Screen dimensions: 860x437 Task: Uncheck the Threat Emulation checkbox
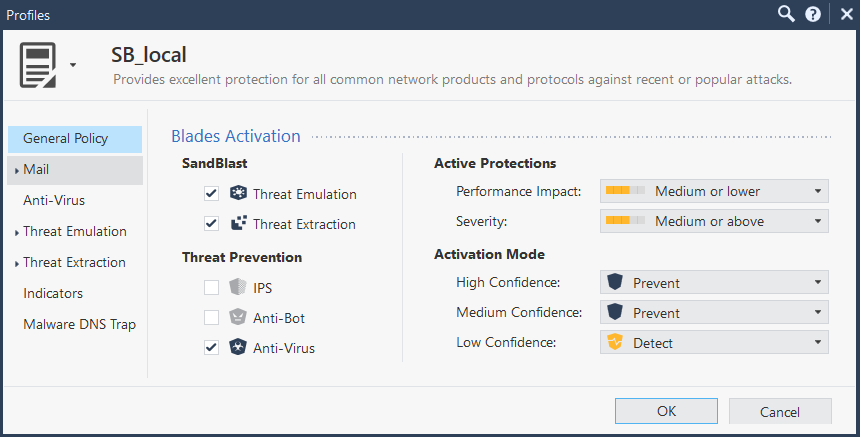(212, 194)
